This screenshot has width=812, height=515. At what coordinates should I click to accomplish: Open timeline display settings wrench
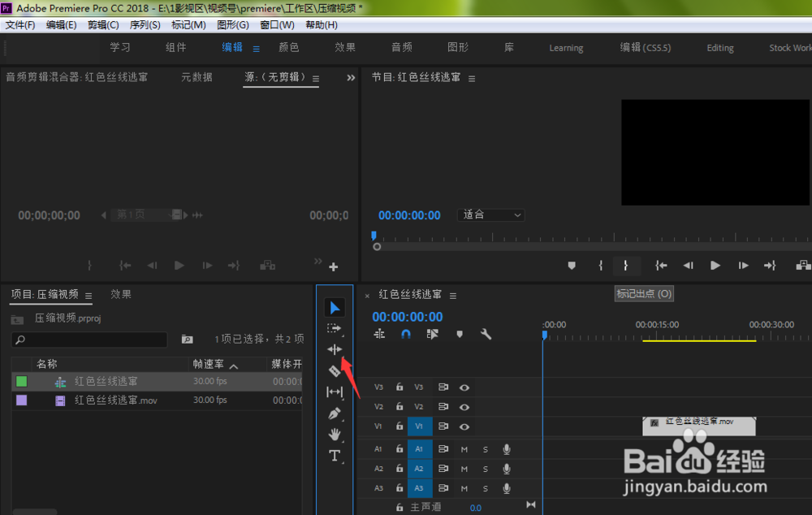pyautogui.click(x=486, y=335)
